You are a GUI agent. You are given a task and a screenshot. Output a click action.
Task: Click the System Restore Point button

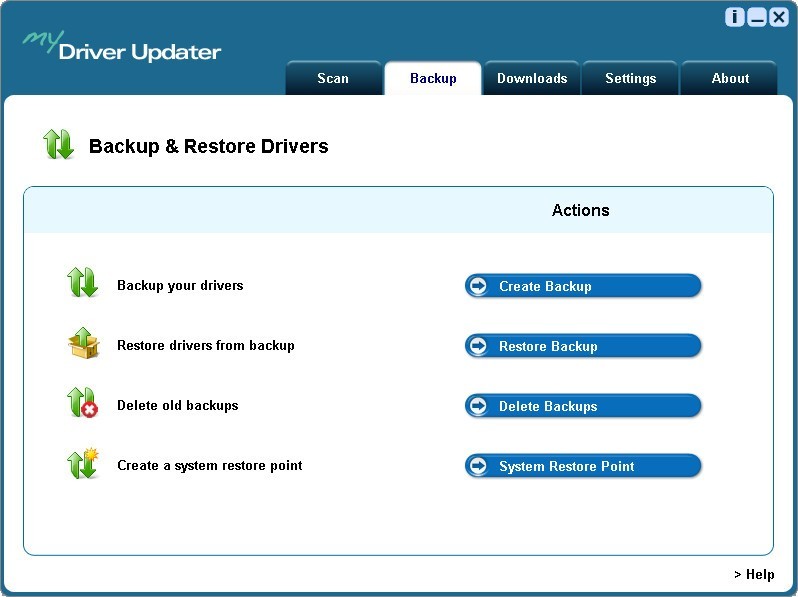tap(583, 466)
